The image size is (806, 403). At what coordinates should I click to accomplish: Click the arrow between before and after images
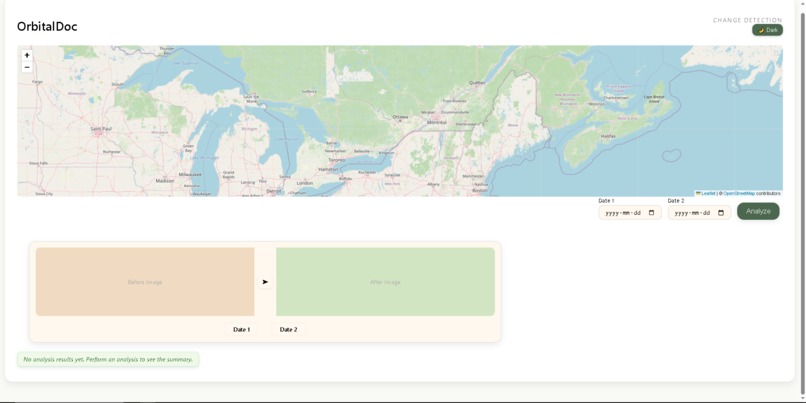265,282
